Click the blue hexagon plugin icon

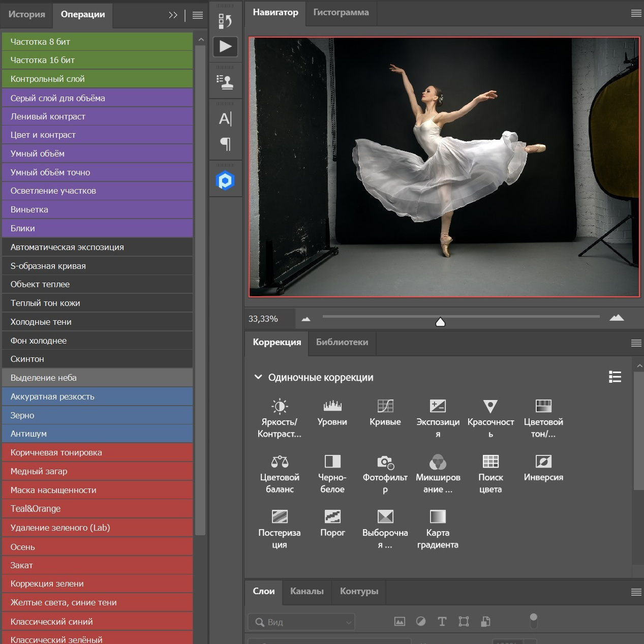(225, 180)
